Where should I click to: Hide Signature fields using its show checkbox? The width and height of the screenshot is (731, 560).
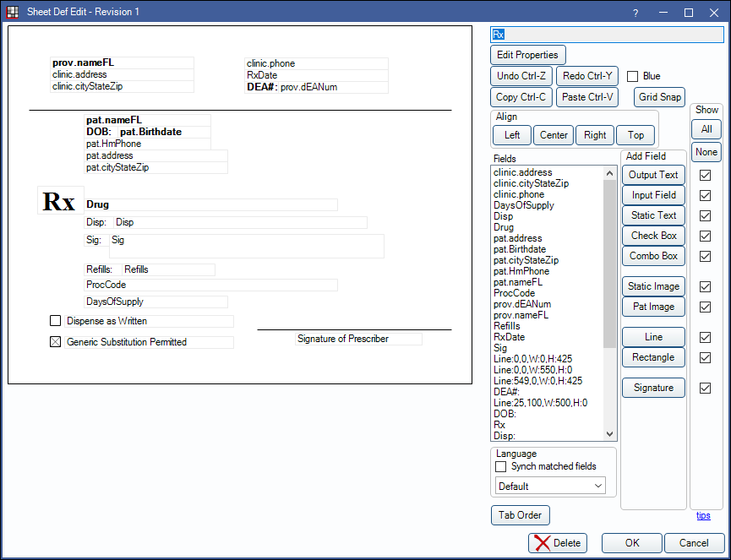click(x=706, y=388)
